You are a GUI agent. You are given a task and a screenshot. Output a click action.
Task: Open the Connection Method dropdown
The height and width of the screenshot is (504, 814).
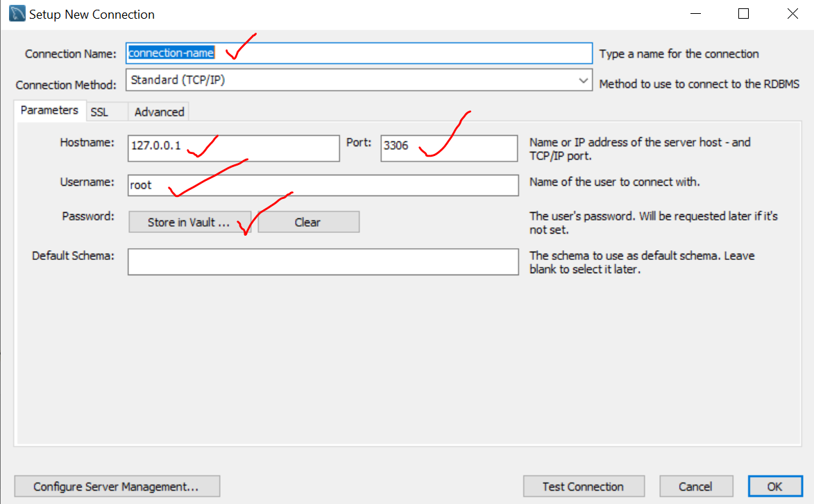pyautogui.click(x=359, y=80)
